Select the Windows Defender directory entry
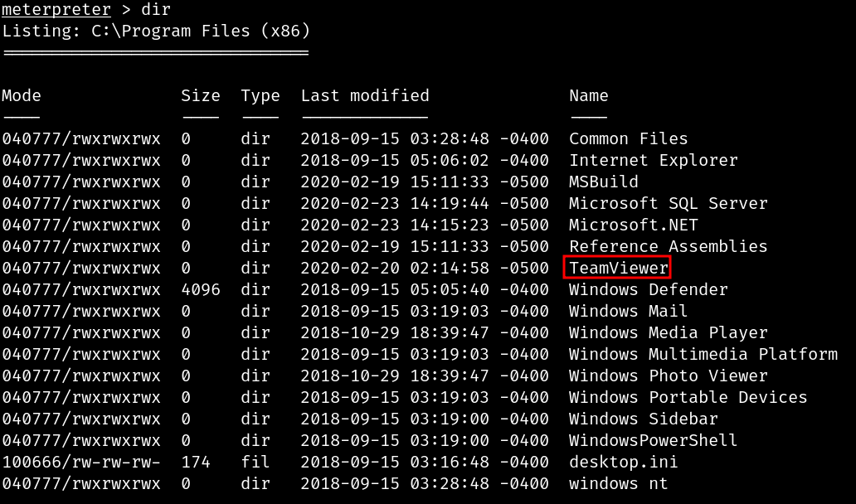This screenshot has width=856, height=504. coord(649,289)
